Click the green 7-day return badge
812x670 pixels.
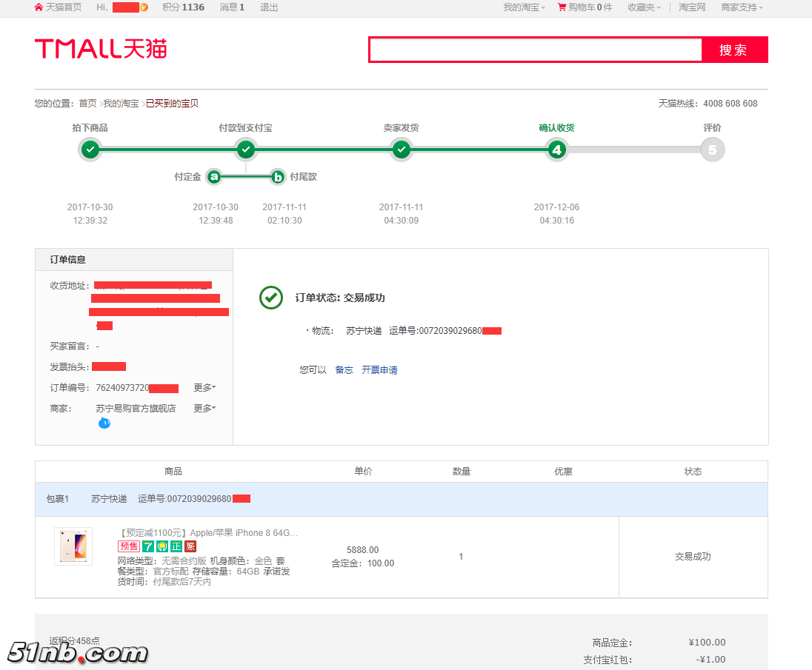pyautogui.click(x=148, y=546)
